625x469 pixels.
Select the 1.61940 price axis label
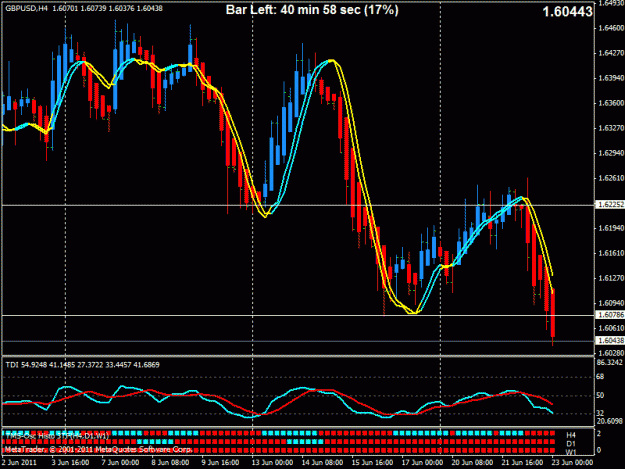(x=611, y=228)
